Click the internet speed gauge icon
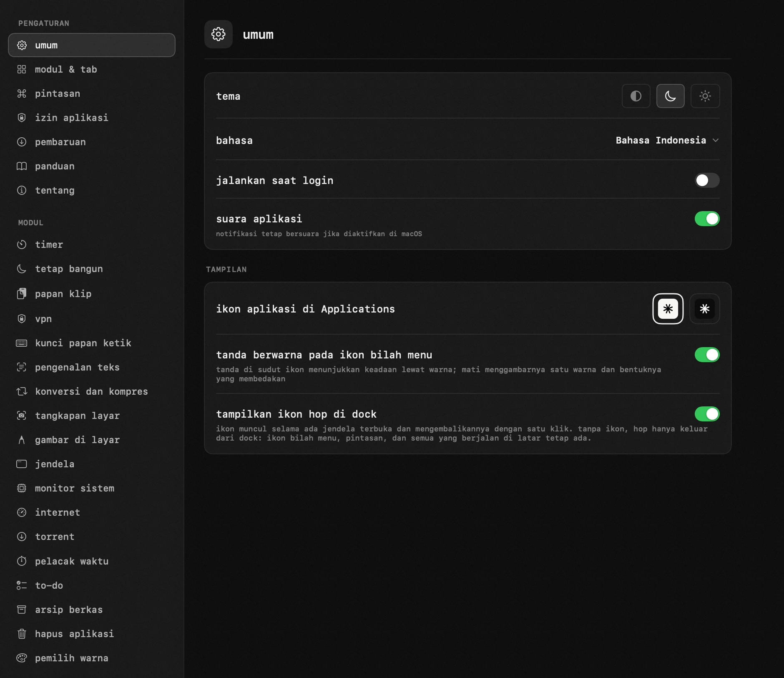The width and height of the screenshot is (784, 678). [22, 512]
